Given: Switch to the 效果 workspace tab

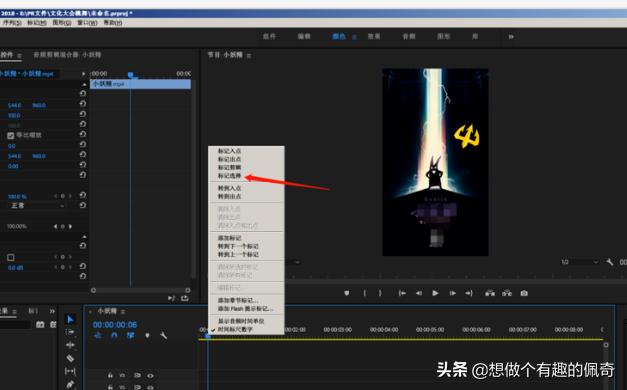Looking at the screenshot, I should [374, 36].
